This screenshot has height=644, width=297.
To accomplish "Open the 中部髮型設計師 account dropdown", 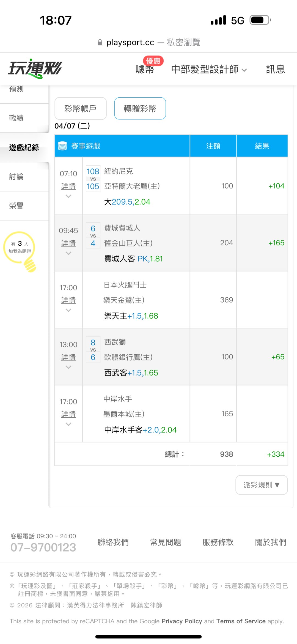I will pos(209,69).
